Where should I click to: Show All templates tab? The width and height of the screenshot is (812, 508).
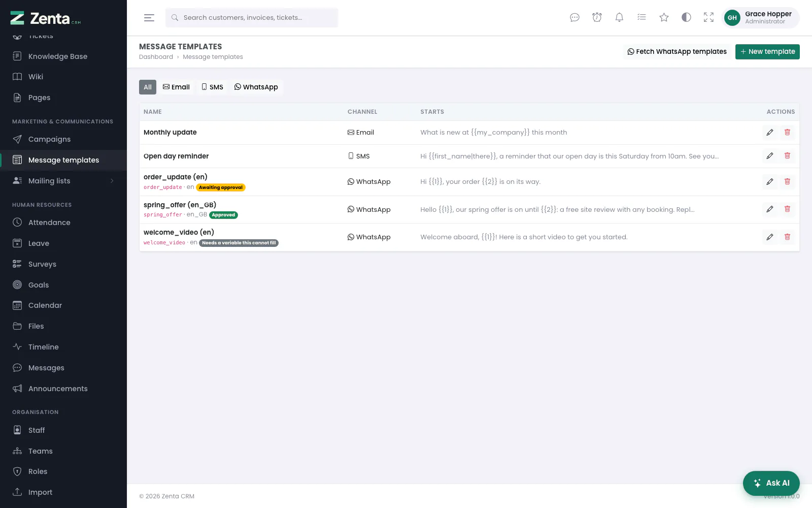(148, 87)
